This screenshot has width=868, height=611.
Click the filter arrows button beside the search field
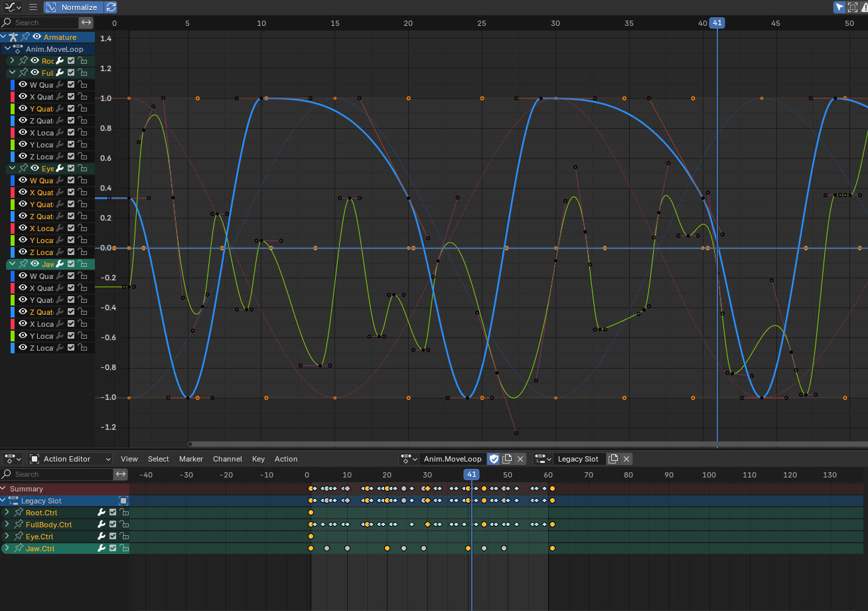pyautogui.click(x=87, y=22)
